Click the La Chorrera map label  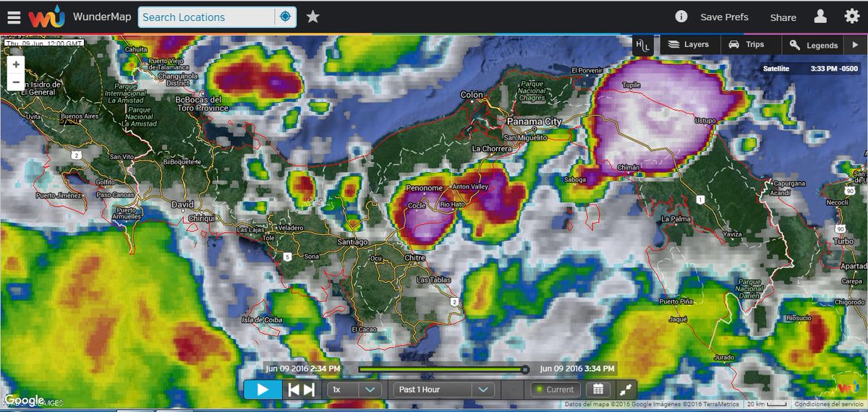tap(491, 148)
